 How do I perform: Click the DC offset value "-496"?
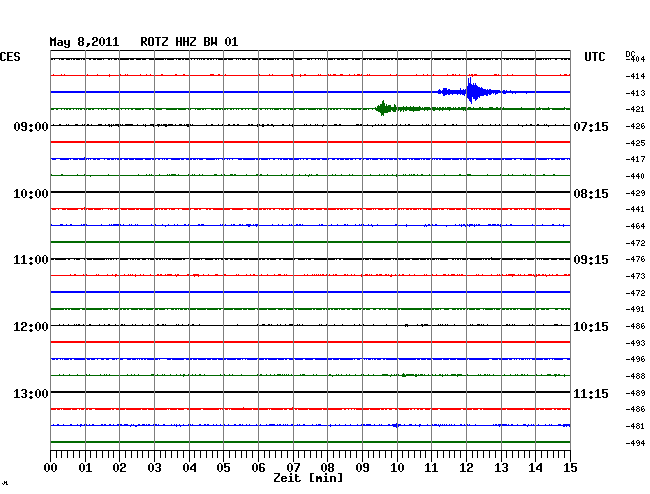pos(635,359)
